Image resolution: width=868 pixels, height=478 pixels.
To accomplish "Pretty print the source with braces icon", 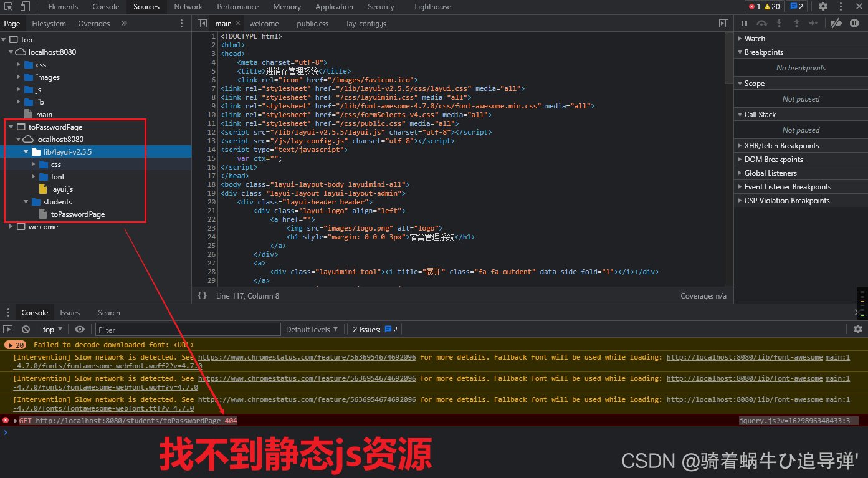I will (202, 296).
